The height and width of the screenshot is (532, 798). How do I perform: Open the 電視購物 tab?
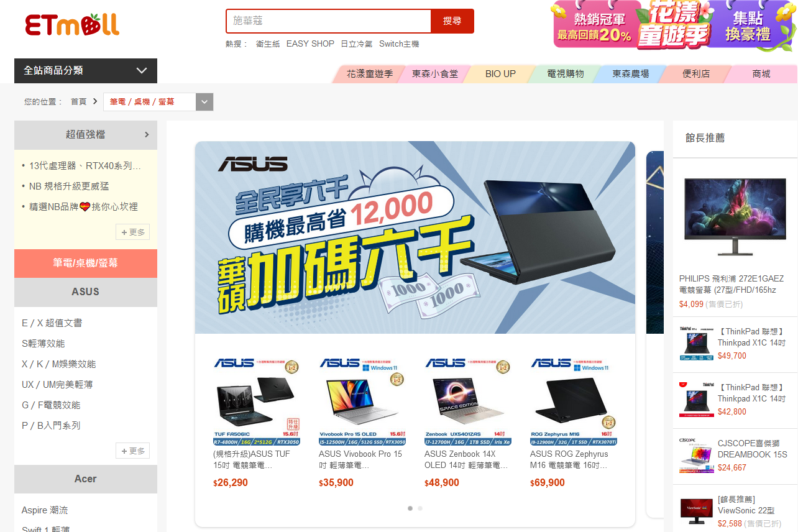(x=565, y=74)
